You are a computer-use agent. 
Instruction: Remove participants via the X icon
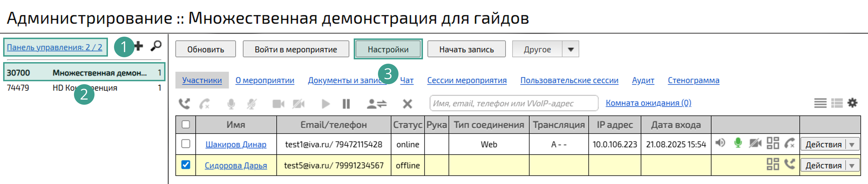point(407,104)
